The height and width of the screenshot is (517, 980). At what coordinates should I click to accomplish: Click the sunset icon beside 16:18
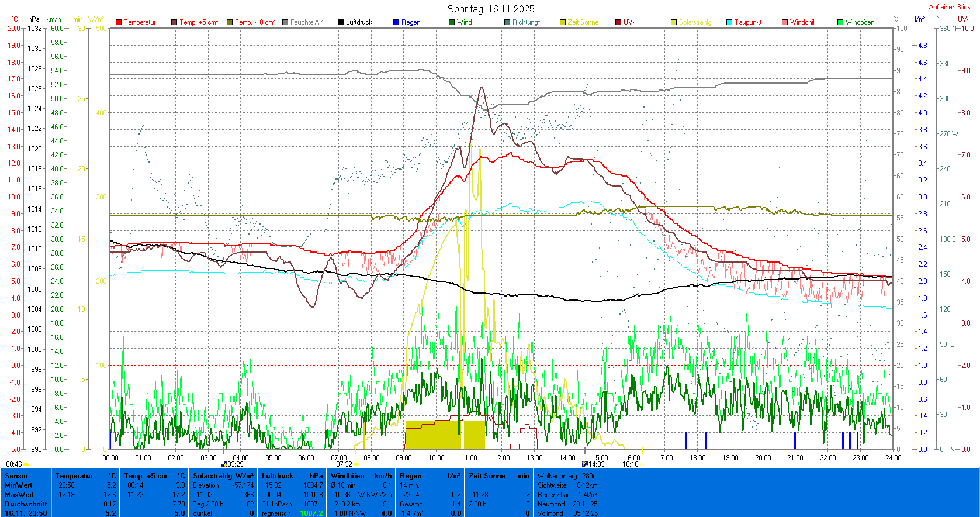(x=642, y=465)
